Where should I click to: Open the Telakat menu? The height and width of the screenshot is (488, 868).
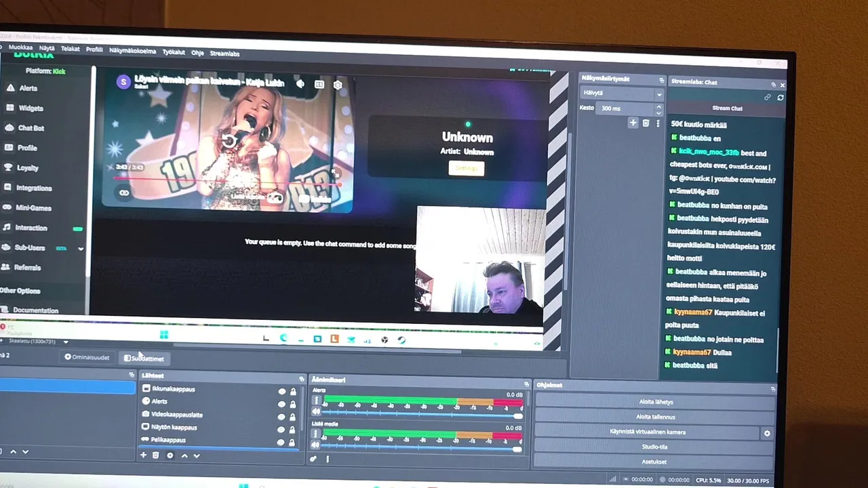point(71,49)
